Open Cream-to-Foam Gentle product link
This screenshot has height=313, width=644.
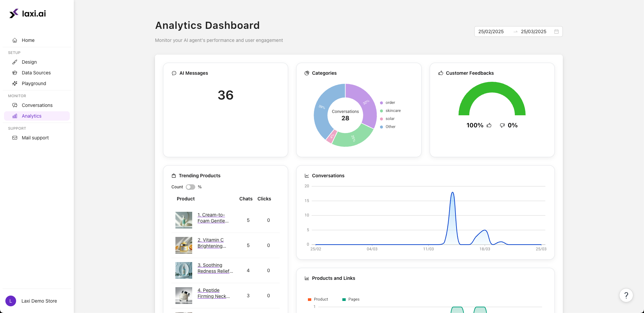click(x=213, y=218)
